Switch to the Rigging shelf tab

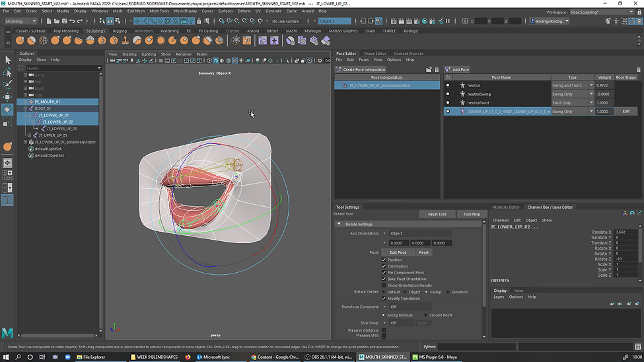(120, 31)
